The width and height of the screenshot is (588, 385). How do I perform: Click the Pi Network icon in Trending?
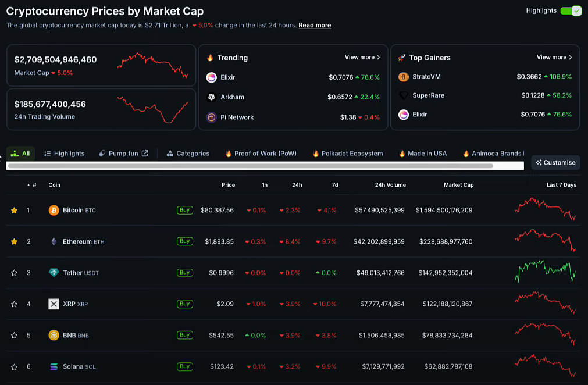(212, 117)
